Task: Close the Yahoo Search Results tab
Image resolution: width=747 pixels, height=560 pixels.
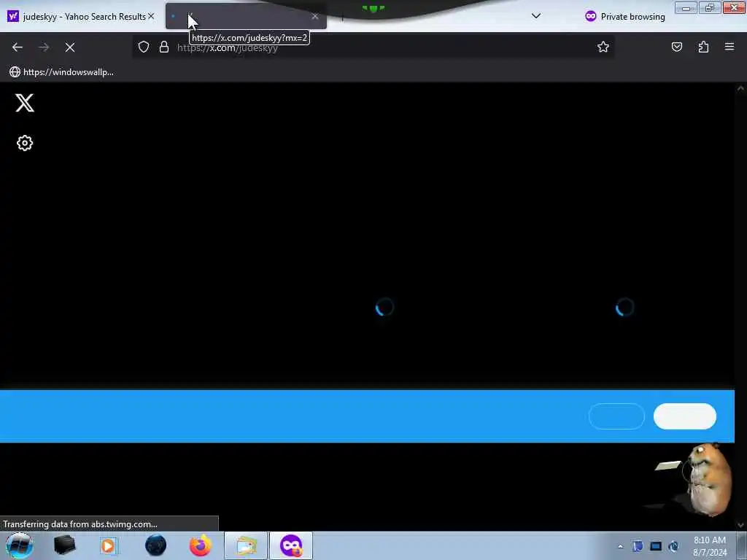Action: click(x=151, y=16)
